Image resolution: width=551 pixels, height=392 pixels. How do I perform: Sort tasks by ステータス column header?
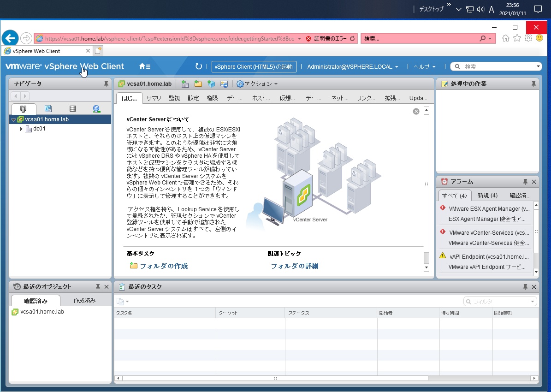point(331,313)
